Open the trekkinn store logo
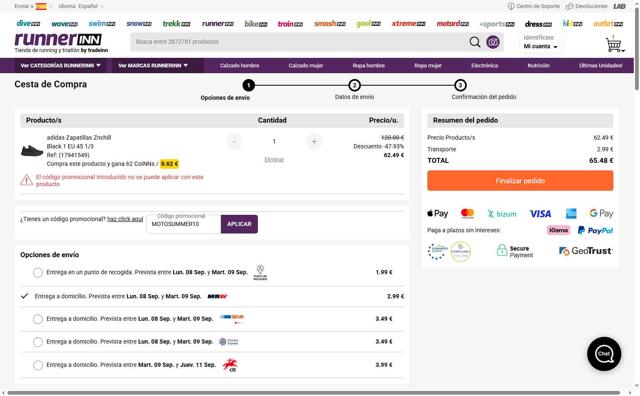 coord(176,24)
